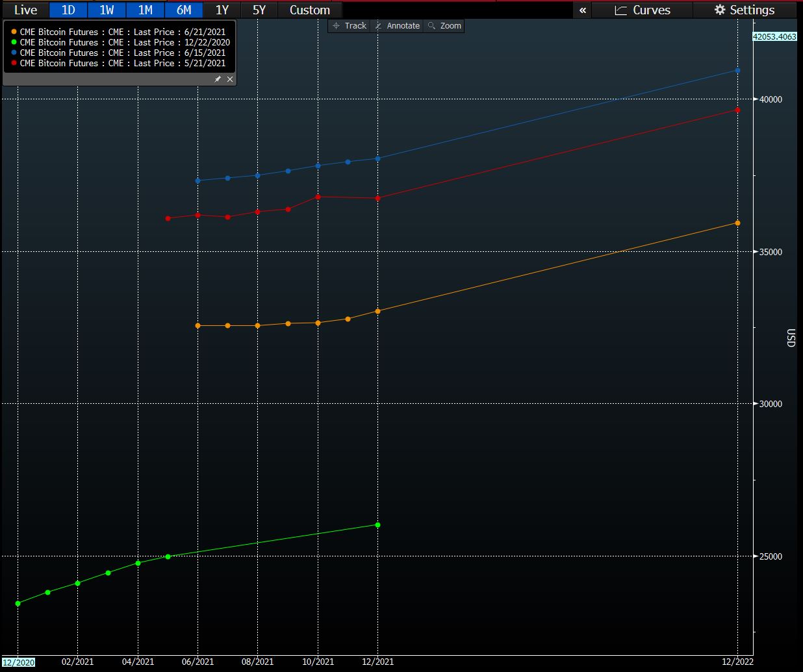Image resolution: width=803 pixels, height=672 pixels.
Task: Toggle the 1M range button
Action: click(x=145, y=10)
